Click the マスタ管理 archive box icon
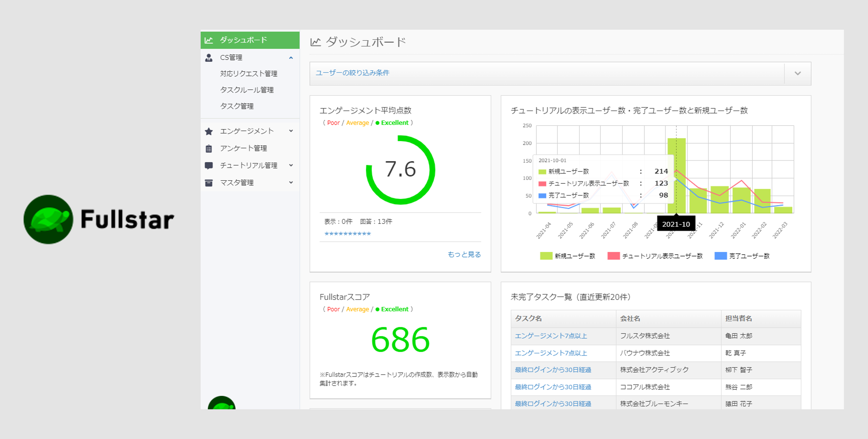Screen dimensions: 868x439 pos(209,183)
